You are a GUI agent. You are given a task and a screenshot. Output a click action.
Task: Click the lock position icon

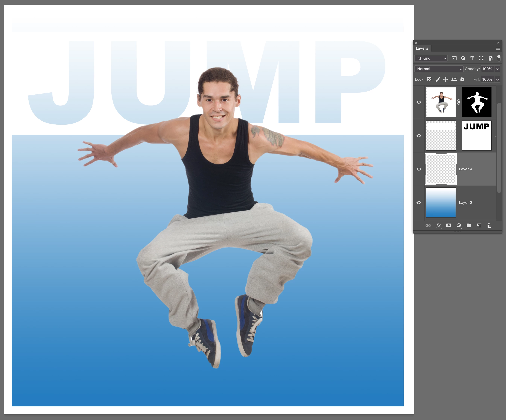tap(445, 79)
